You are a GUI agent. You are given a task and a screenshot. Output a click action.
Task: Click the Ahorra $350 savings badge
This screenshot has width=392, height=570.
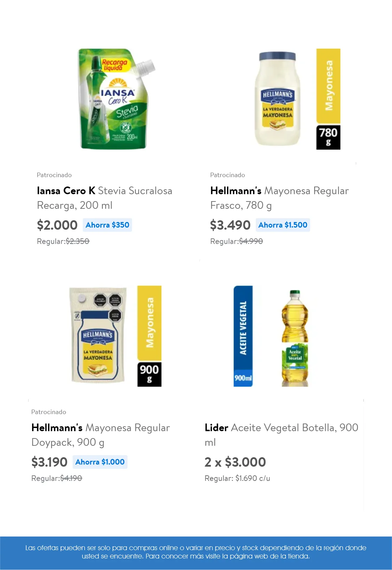click(x=107, y=225)
